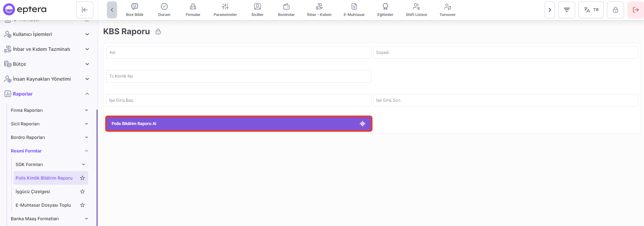Click the red logout icon
Image resolution: width=644 pixels, height=226 pixels.
(636, 10)
